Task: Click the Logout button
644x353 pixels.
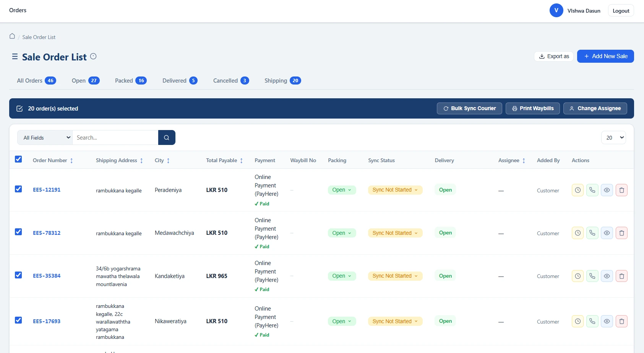Action: 621,11
